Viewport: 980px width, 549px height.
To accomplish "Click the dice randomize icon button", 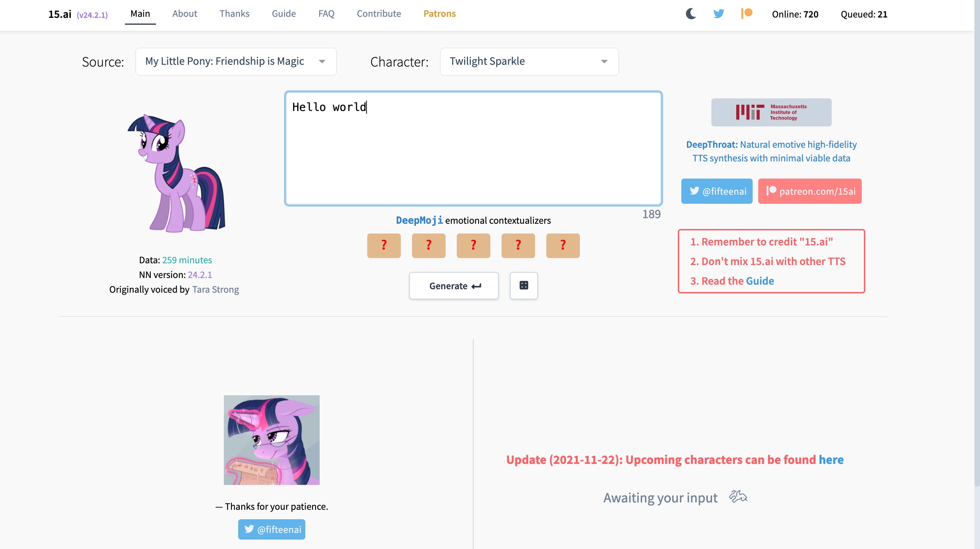I will click(524, 286).
